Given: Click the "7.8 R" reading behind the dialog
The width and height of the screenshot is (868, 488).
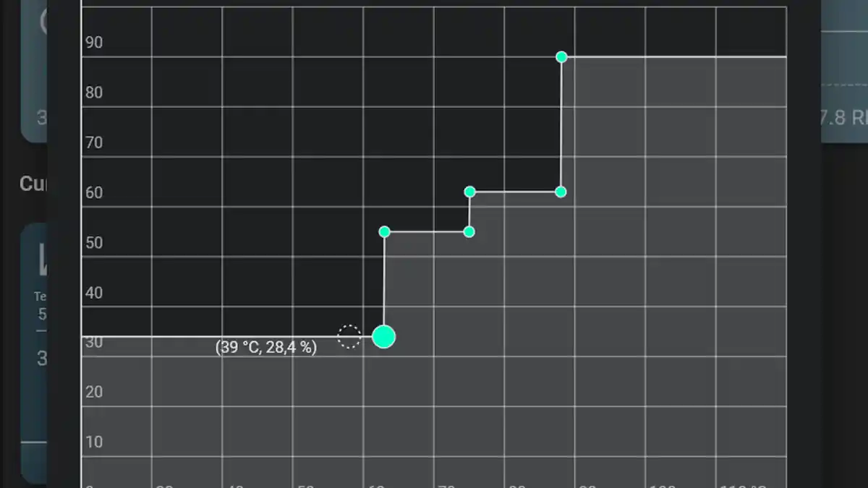Looking at the screenshot, I should pyautogui.click(x=844, y=117).
